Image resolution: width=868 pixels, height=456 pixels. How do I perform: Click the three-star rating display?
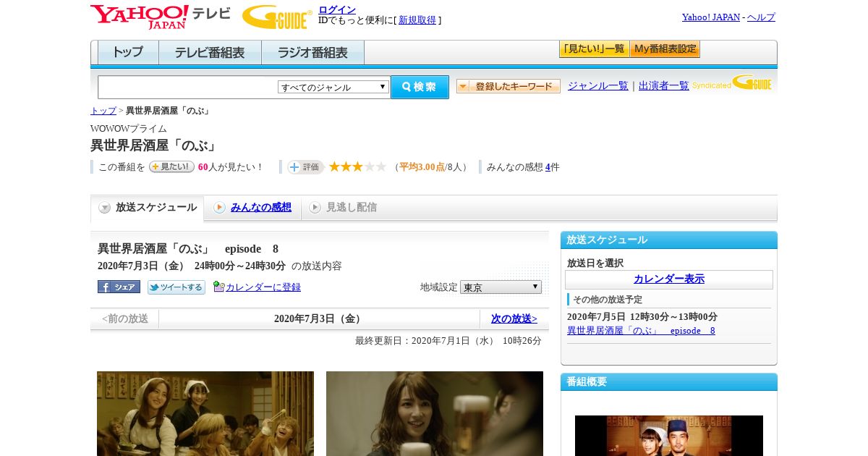click(x=357, y=166)
